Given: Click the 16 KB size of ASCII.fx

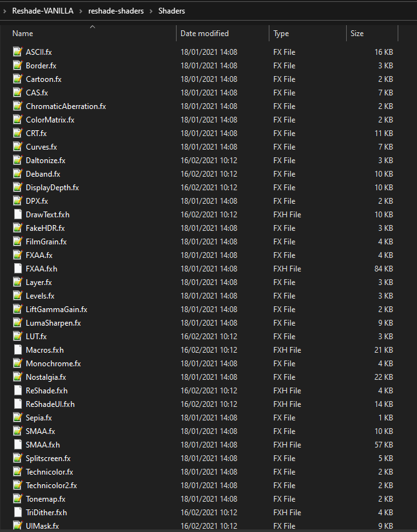Looking at the screenshot, I should click(x=383, y=52).
